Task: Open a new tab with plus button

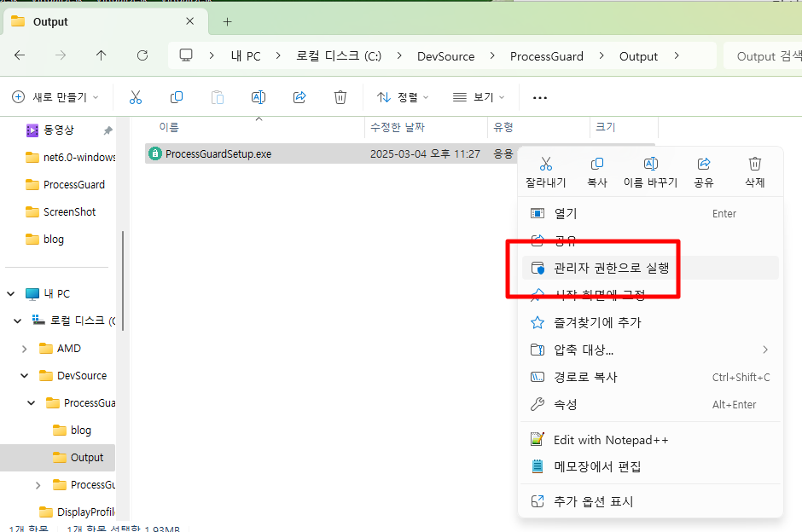Action: pos(228,21)
